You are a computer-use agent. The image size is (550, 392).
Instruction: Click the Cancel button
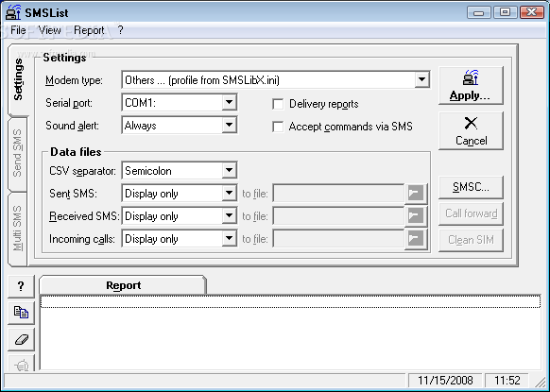(471, 131)
